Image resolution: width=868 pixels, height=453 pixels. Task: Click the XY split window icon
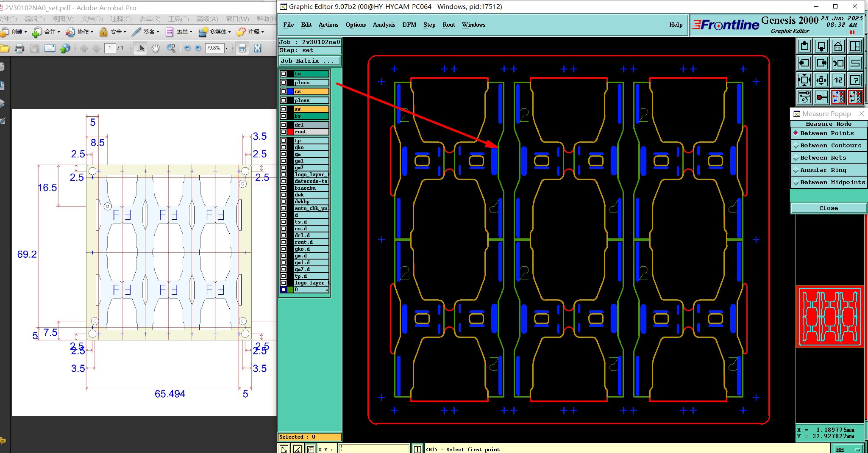pyautogui.click(x=855, y=46)
